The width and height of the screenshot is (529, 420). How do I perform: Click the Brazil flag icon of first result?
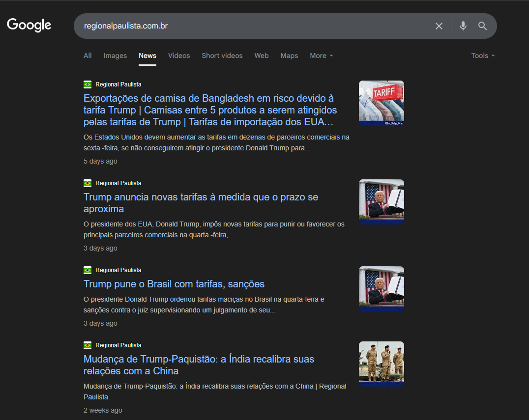pyautogui.click(x=88, y=84)
